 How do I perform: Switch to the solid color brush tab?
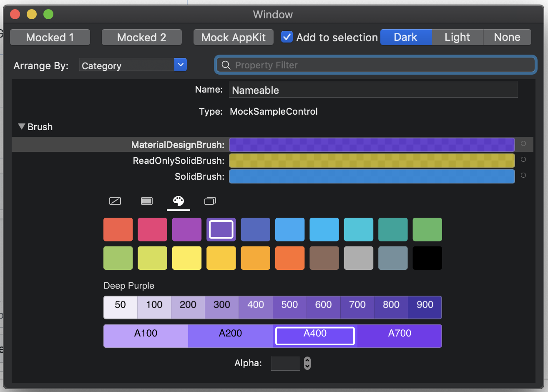(x=147, y=201)
